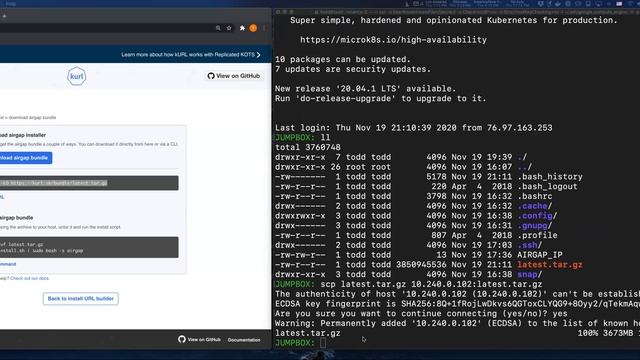
Task: Click the final JUMPBOX prompt cursor in terminal
Action: 323,343
